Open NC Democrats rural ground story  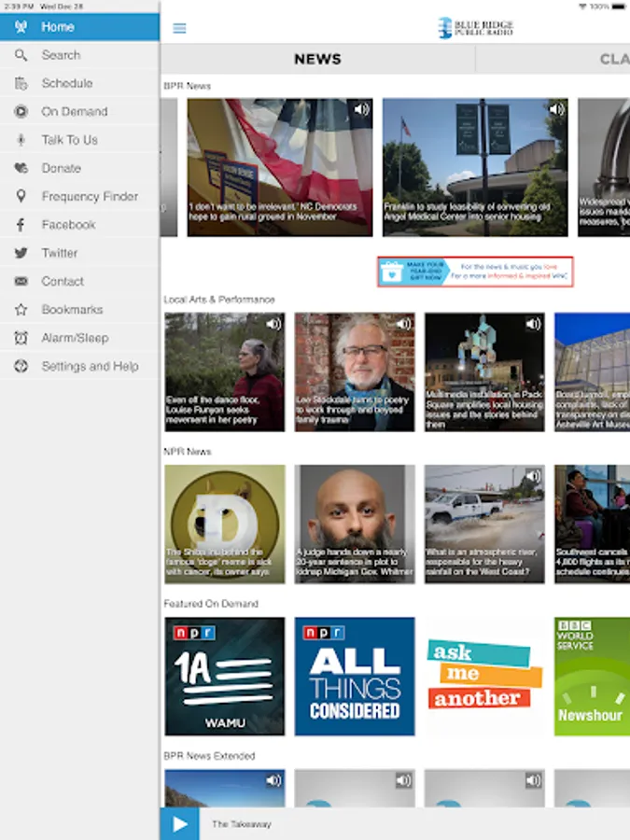pos(280,167)
